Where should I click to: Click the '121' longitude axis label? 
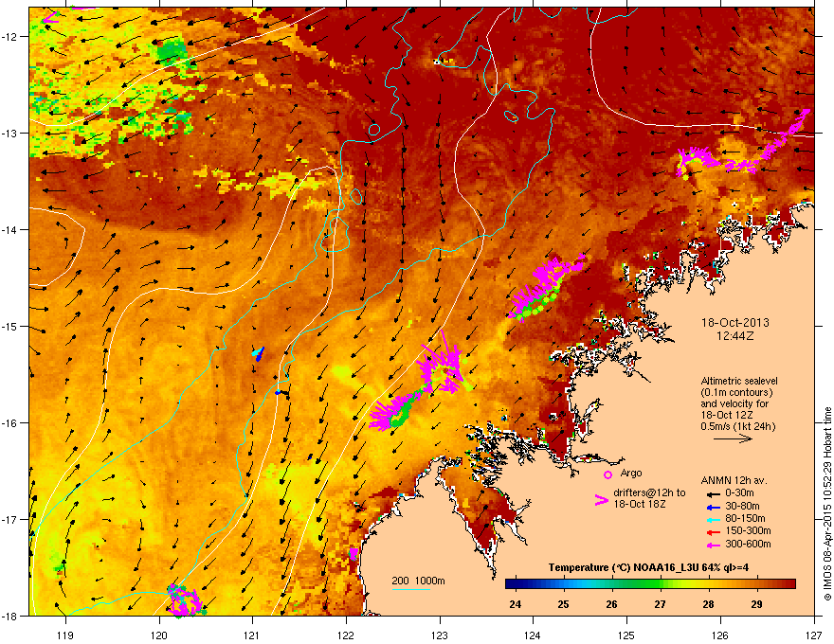coord(252,635)
